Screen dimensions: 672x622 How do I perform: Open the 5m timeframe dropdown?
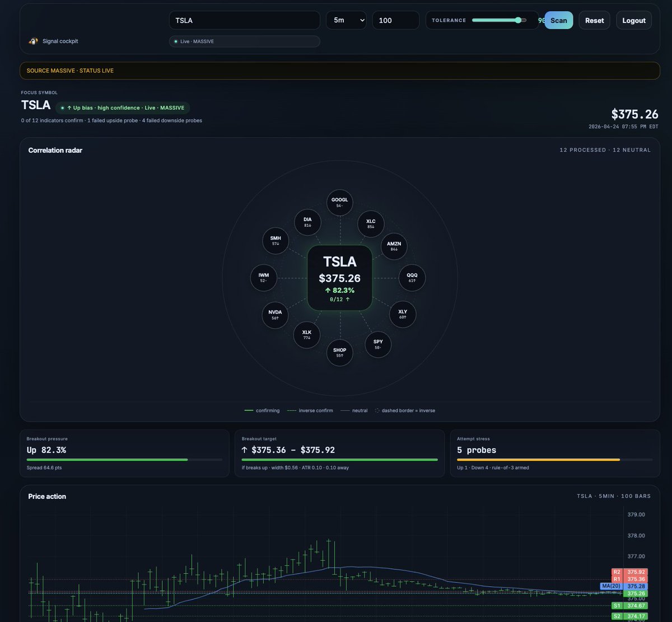[347, 20]
